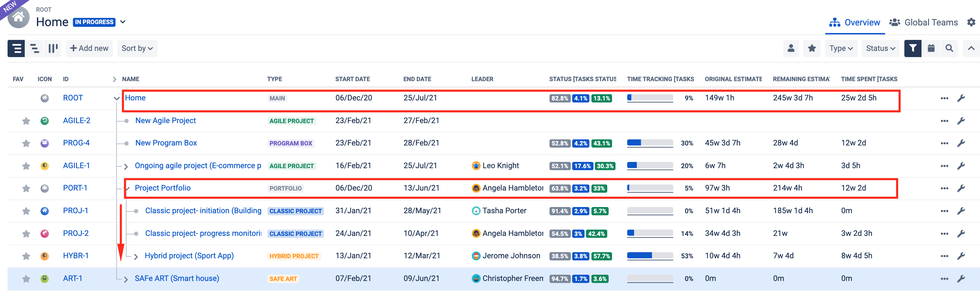Open settings gear in top right

point(971,22)
